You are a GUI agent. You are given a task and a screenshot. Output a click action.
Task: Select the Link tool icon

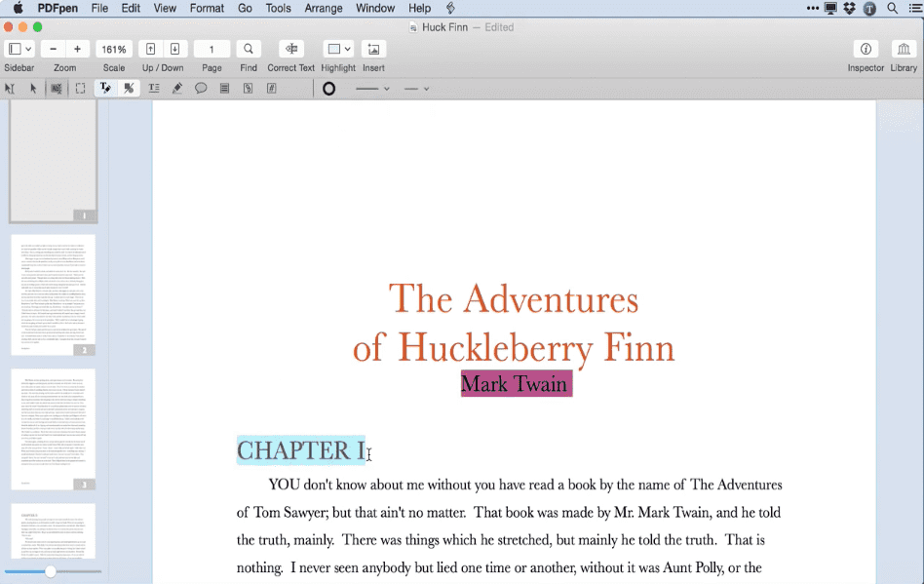coord(249,89)
